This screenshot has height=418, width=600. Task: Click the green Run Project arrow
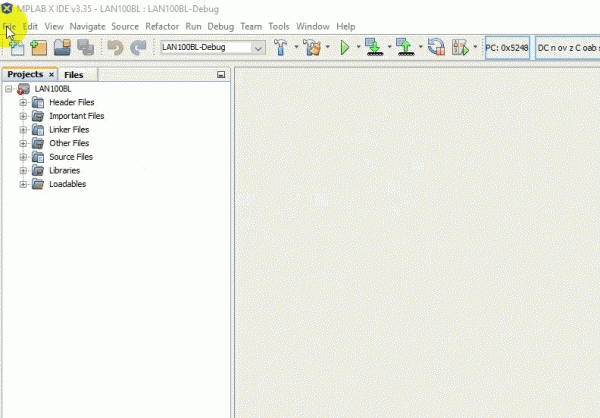click(345, 48)
